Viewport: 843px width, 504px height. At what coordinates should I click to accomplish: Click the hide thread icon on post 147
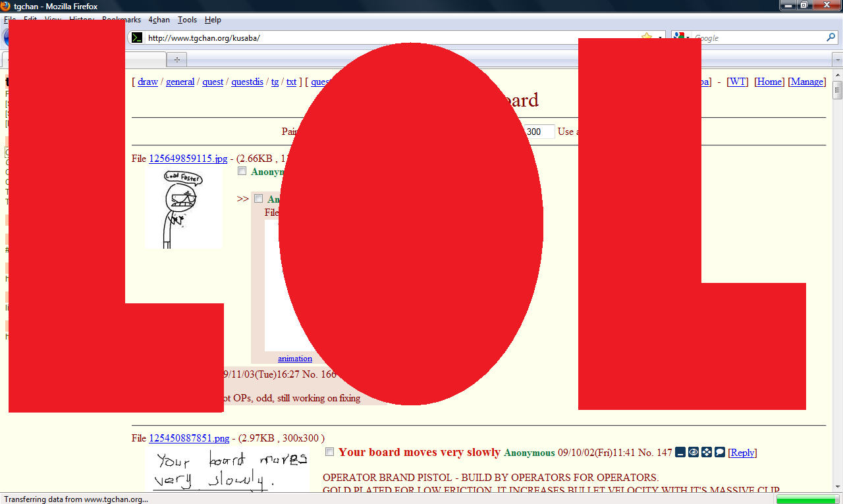(x=680, y=452)
